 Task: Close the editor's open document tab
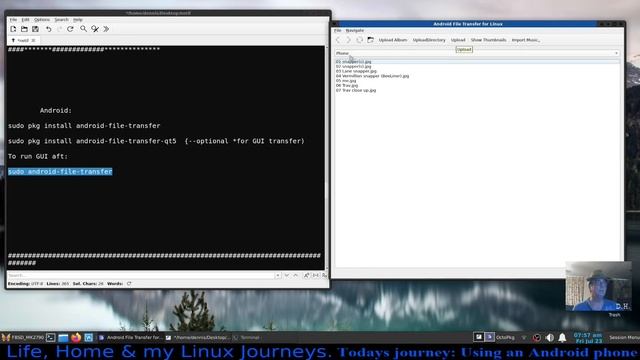(x=33, y=40)
